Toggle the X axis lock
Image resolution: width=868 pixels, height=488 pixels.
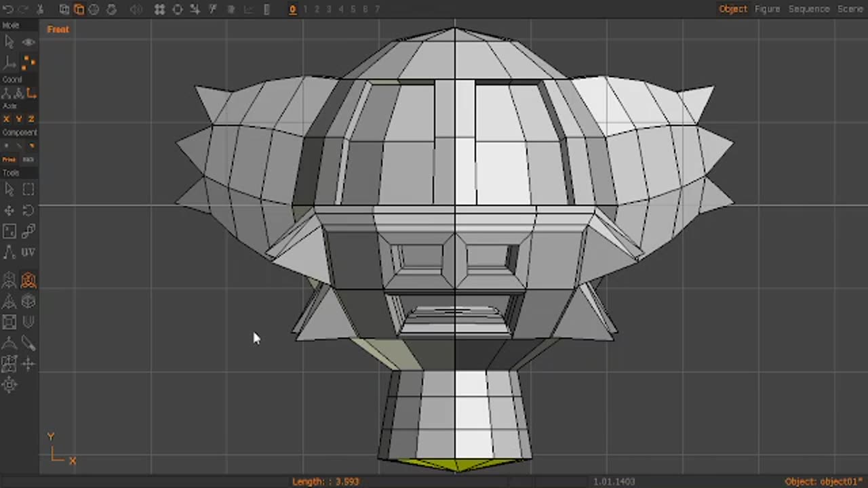(7, 119)
